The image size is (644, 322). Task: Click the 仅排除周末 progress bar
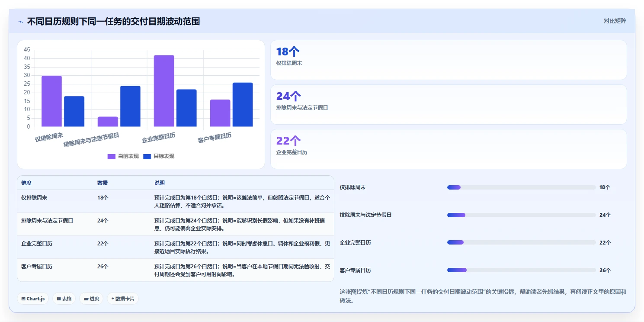click(522, 187)
